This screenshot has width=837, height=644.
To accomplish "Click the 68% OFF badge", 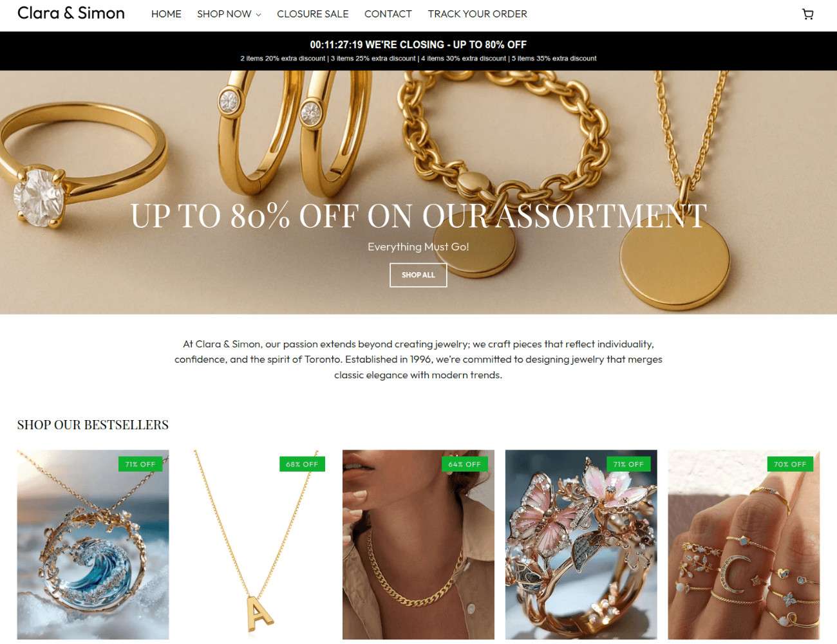I will 302,464.
